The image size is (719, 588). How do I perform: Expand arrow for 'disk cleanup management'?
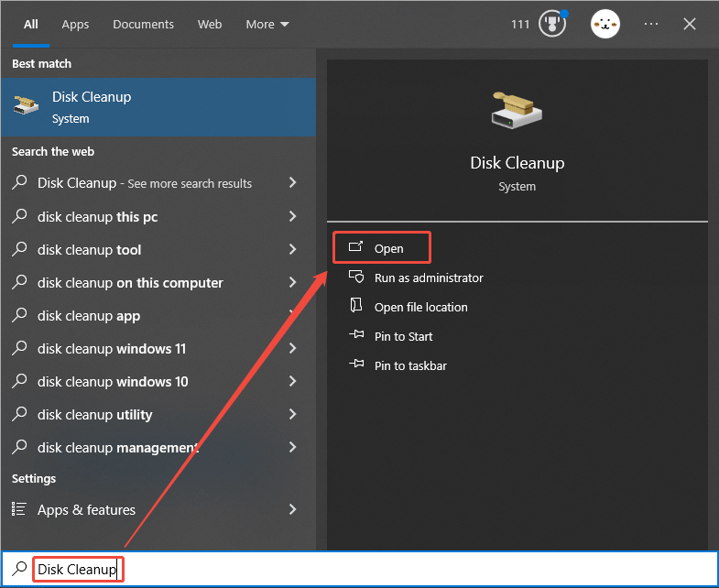[292, 447]
